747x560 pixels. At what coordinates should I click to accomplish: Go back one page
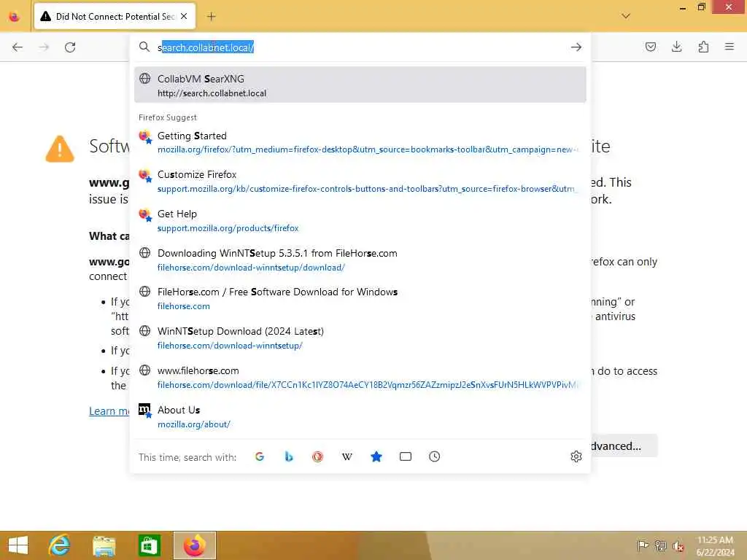[x=18, y=47]
